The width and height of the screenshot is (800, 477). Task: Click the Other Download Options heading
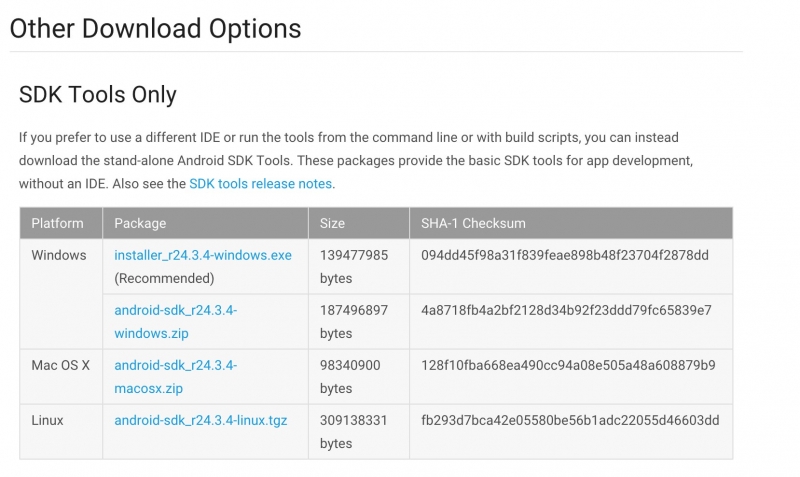(x=155, y=28)
